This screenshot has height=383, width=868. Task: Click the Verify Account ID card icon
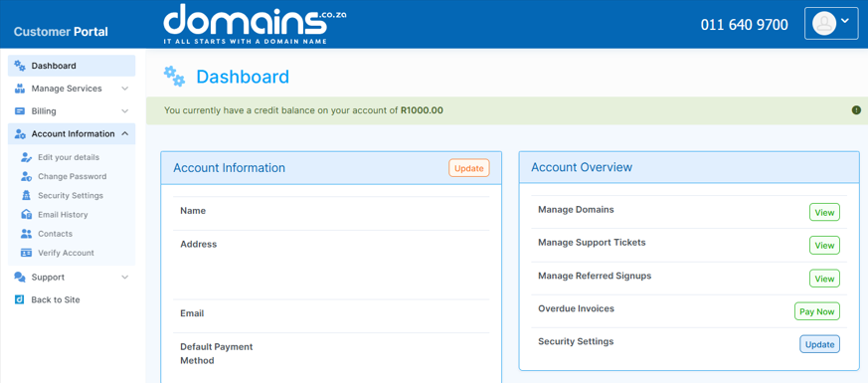tap(26, 253)
